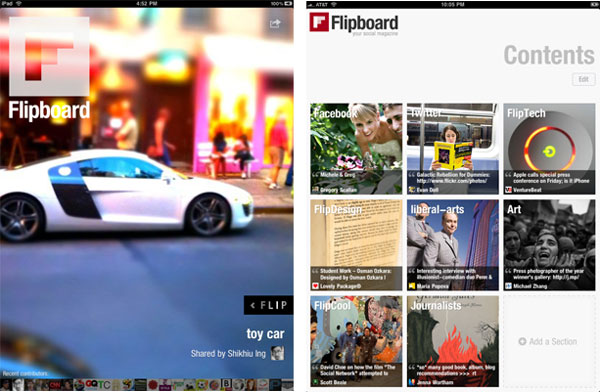Click the GQ contributor icon in the strip
Image resolution: width=600 pixels, height=392 pixels.
(91, 385)
